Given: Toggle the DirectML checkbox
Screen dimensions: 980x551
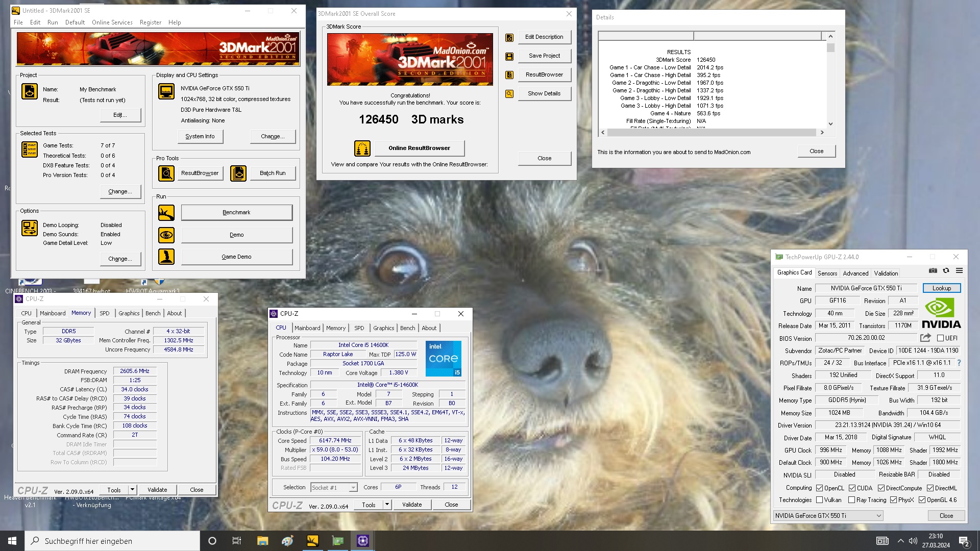Looking at the screenshot, I should point(930,488).
